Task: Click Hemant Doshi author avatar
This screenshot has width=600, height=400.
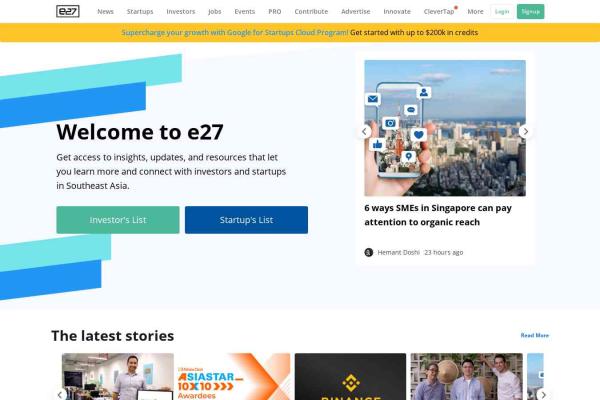Action: [368, 252]
